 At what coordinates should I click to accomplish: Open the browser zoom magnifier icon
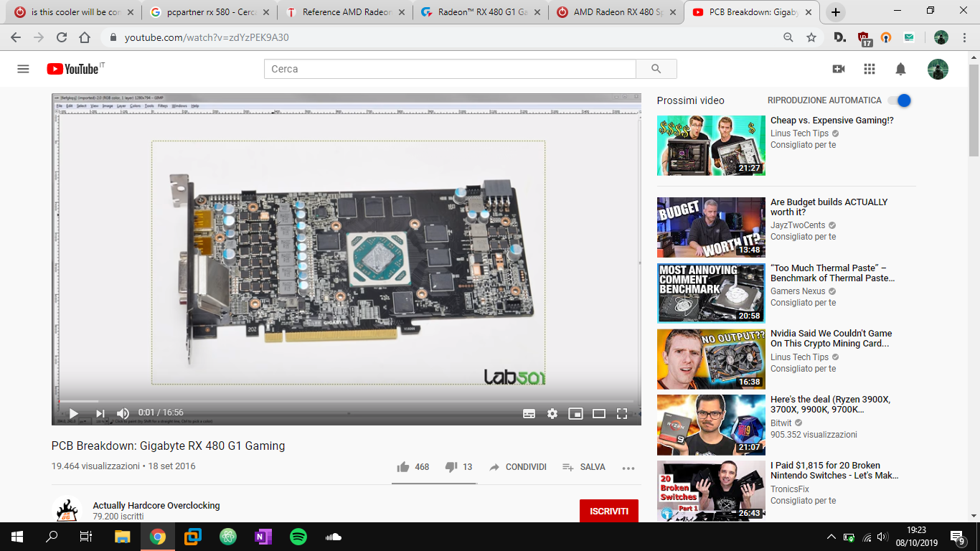pos(788,37)
